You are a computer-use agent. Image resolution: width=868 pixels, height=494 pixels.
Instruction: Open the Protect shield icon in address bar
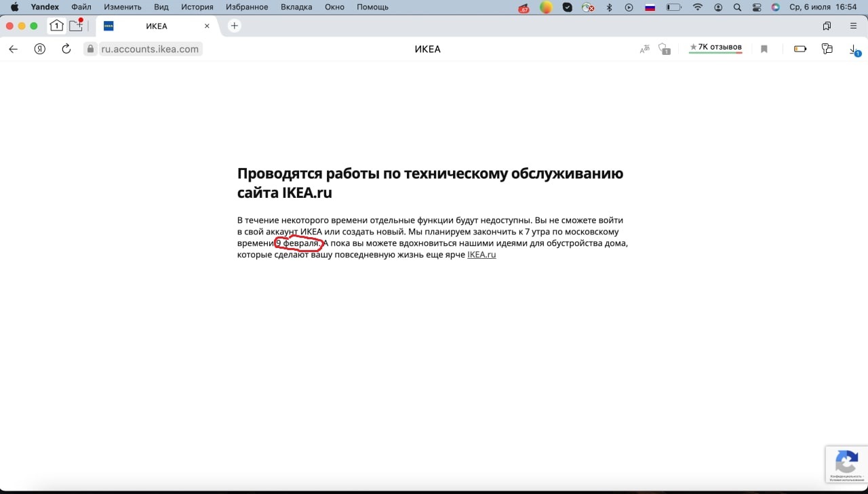coord(665,49)
